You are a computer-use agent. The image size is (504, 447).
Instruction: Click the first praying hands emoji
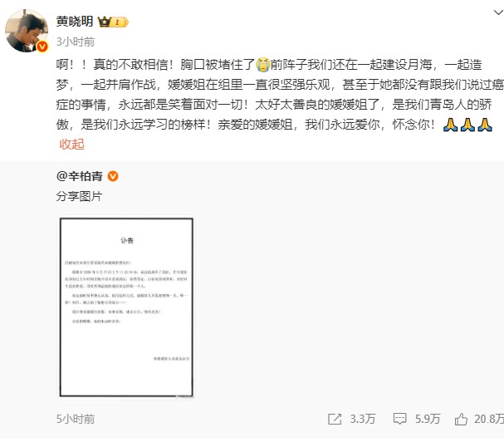pyautogui.click(x=450, y=125)
